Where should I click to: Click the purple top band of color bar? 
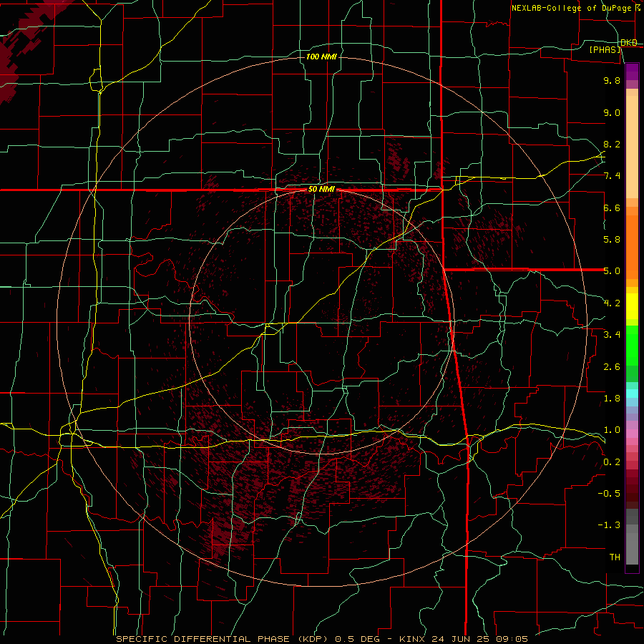click(632, 72)
